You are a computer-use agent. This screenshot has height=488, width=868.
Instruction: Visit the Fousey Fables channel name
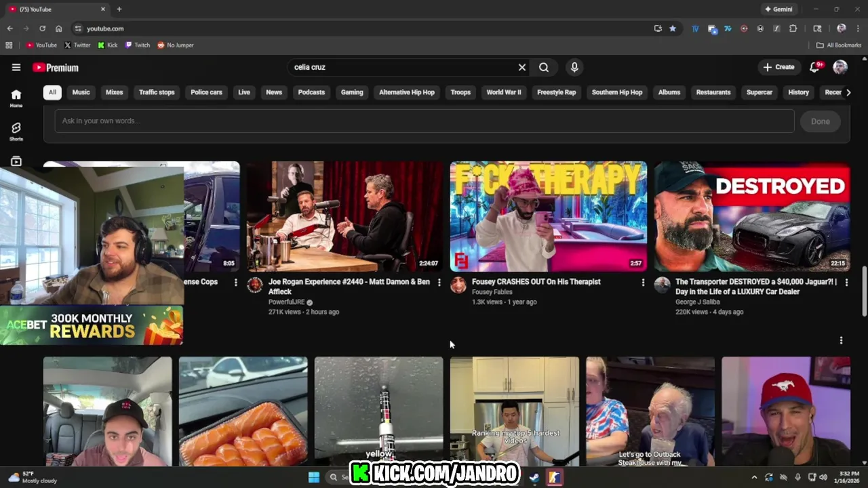click(x=492, y=292)
